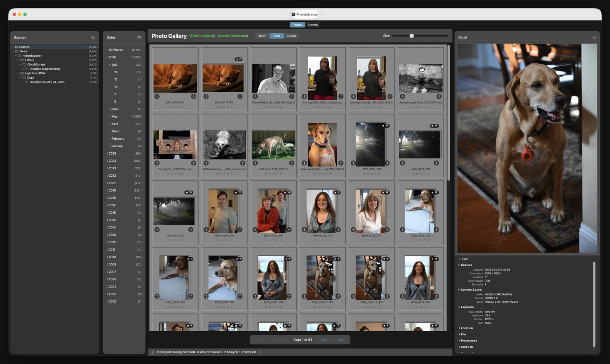Rotate YoungJudy psd image counterclockwise
This screenshot has width=610, height=364.
pyautogui.click(x=157, y=163)
